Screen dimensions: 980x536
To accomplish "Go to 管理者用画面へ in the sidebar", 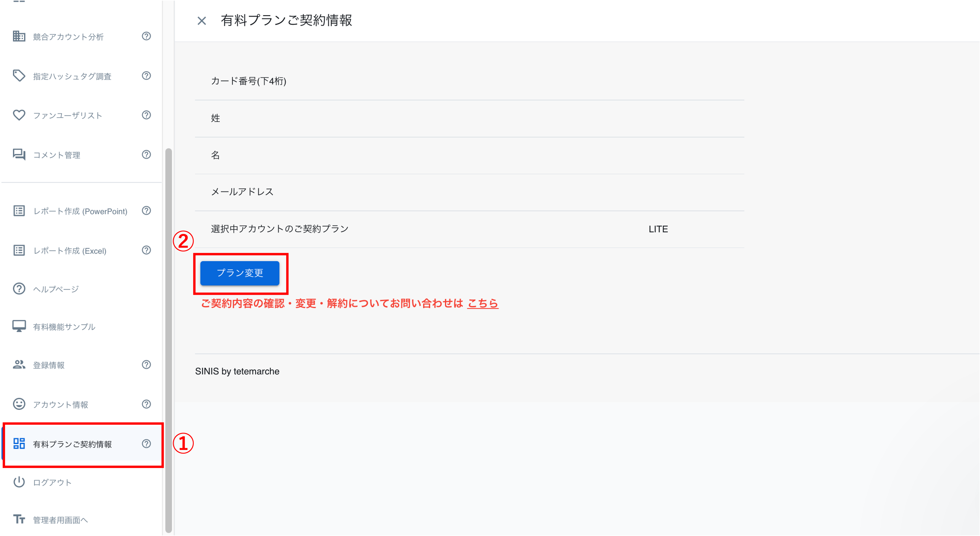I will 60,520.
